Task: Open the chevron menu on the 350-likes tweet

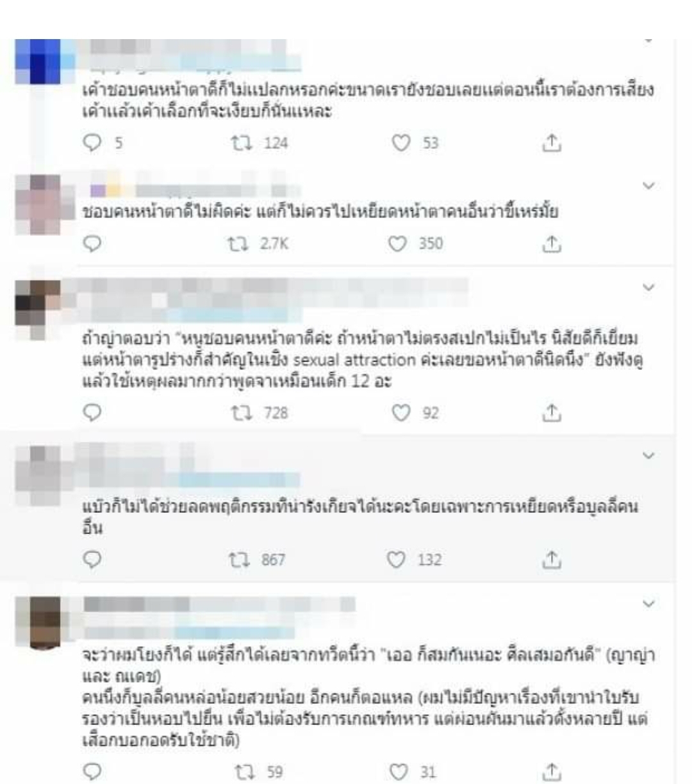Action: coord(648,186)
